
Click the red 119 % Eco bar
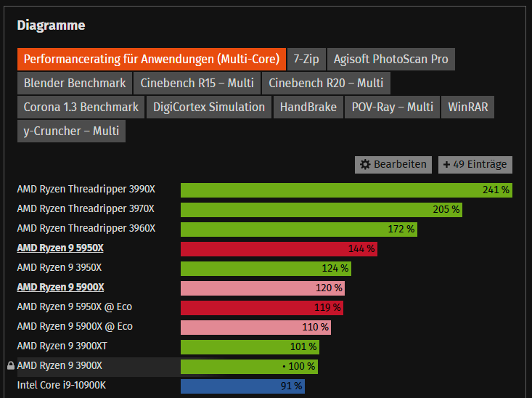(x=262, y=308)
